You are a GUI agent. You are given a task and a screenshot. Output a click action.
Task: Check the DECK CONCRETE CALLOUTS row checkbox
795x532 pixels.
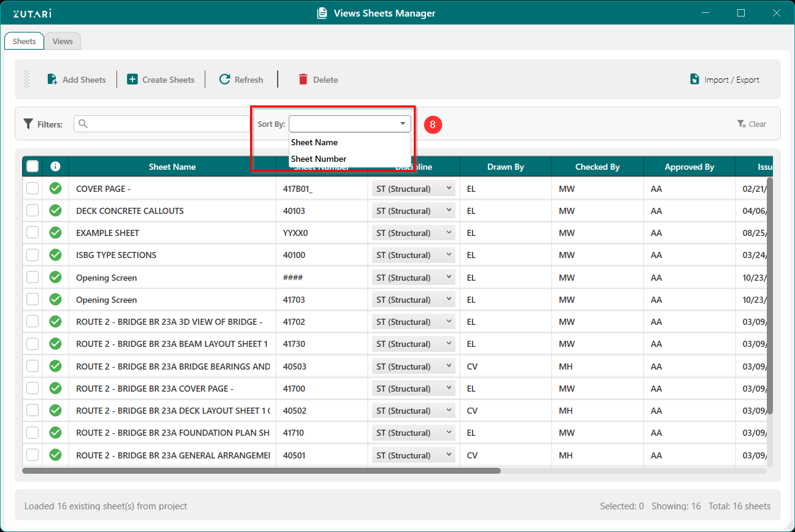pyautogui.click(x=32, y=211)
